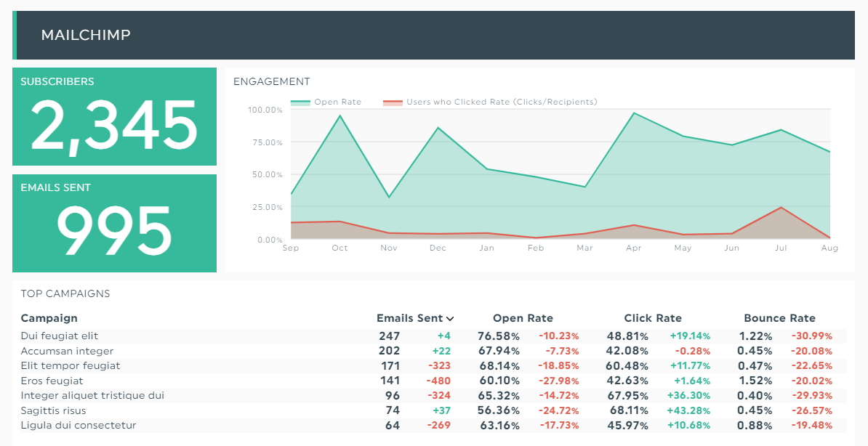Toggle the Users who Clicked Rate legend label

502,102
